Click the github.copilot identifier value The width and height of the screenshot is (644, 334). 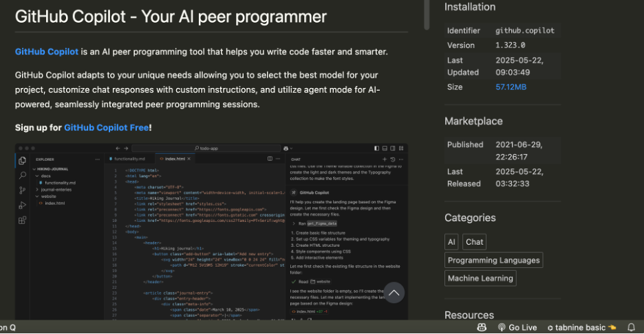pos(524,31)
